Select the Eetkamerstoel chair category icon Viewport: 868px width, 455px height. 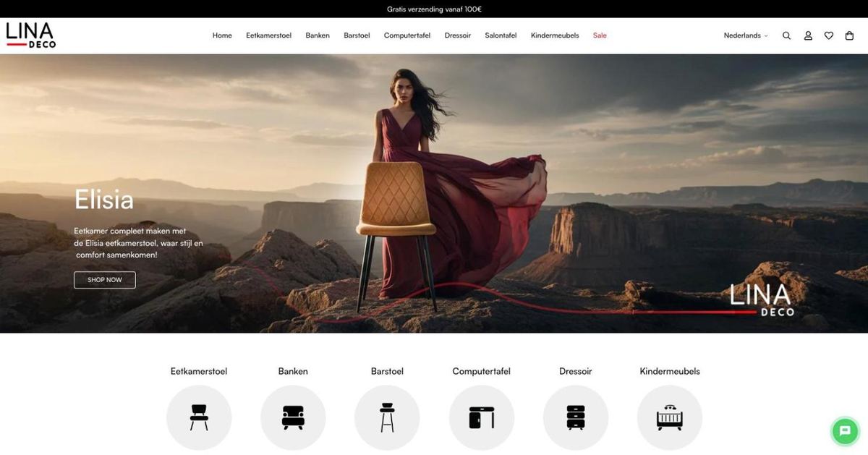click(x=199, y=418)
